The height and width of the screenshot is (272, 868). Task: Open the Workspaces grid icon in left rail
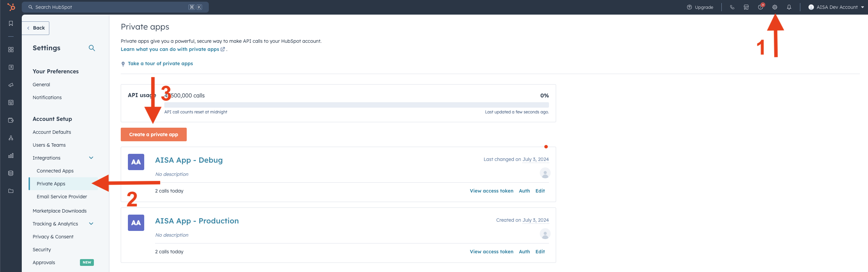[x=11, y=50]
